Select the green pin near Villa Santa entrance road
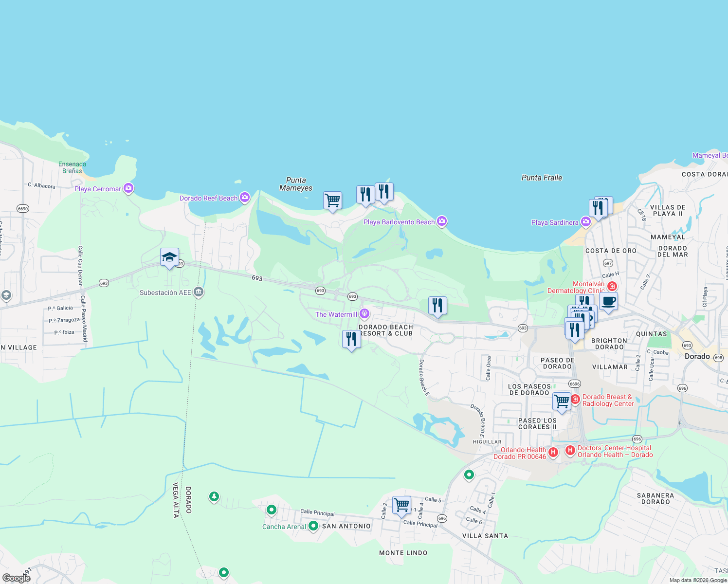 coord(469,474)
